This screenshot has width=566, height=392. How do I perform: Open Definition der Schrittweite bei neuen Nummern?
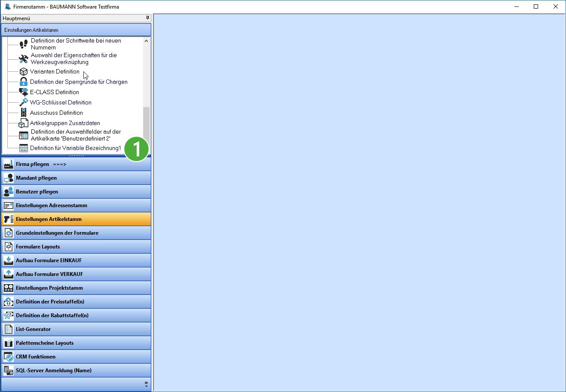coord(76,44)
